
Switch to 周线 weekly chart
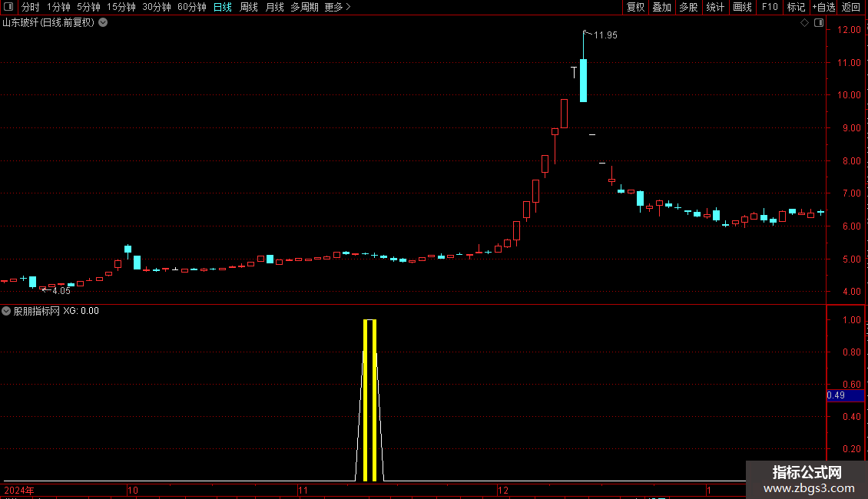click(249, 7)
